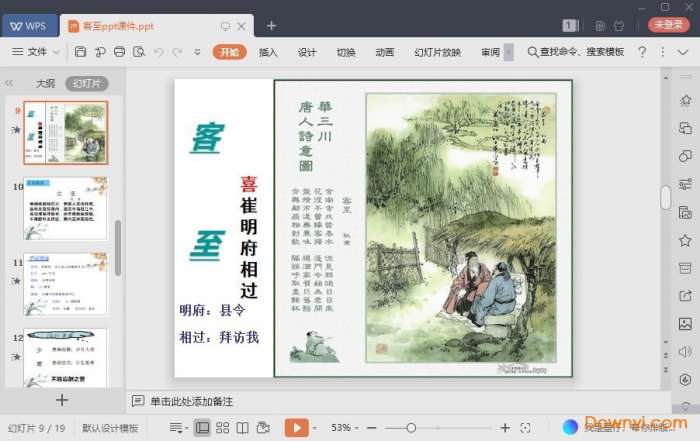Click the zoom slider handle
The image size is (700, 441).
pos(411,428)
